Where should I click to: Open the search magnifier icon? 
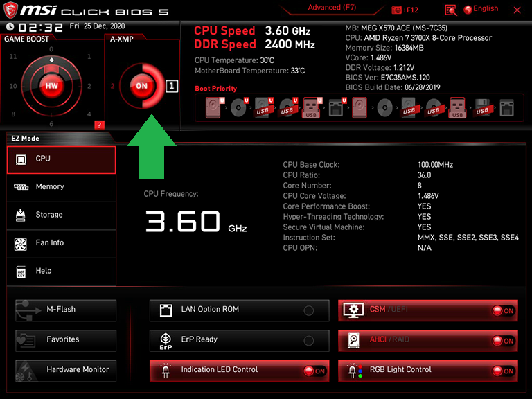[451, 10]
